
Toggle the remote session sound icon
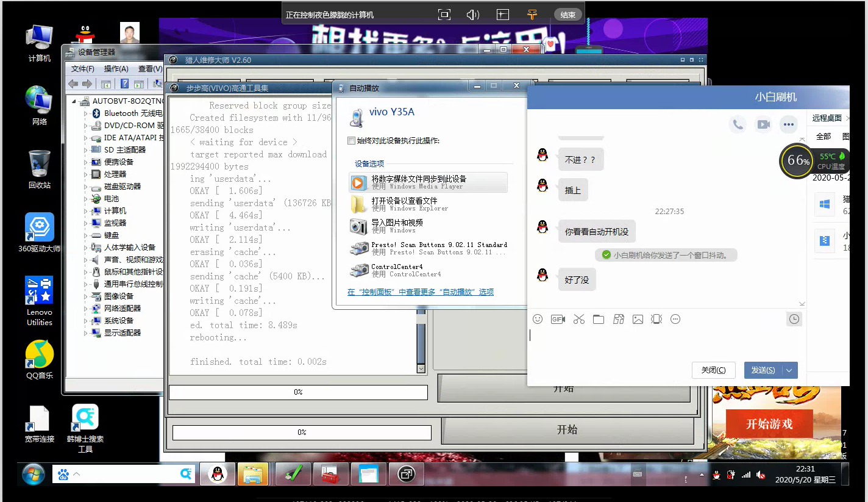click(x=473, y=15)
